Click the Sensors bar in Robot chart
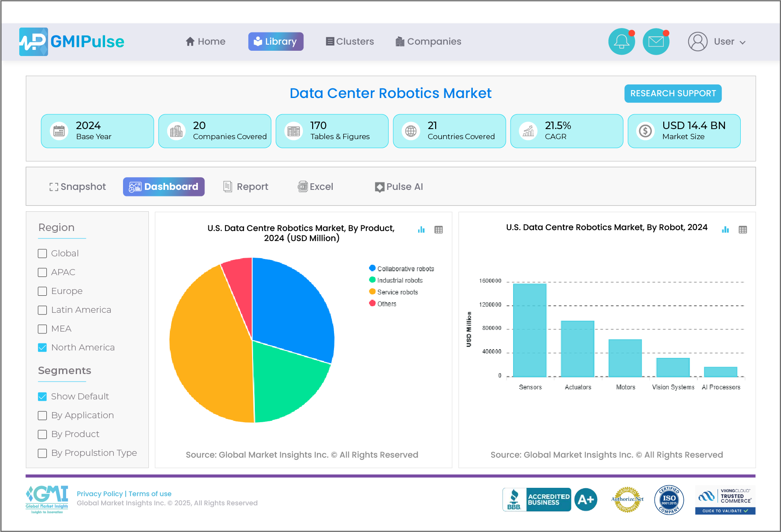Viewport: 781px width, 532px height. 530,330
